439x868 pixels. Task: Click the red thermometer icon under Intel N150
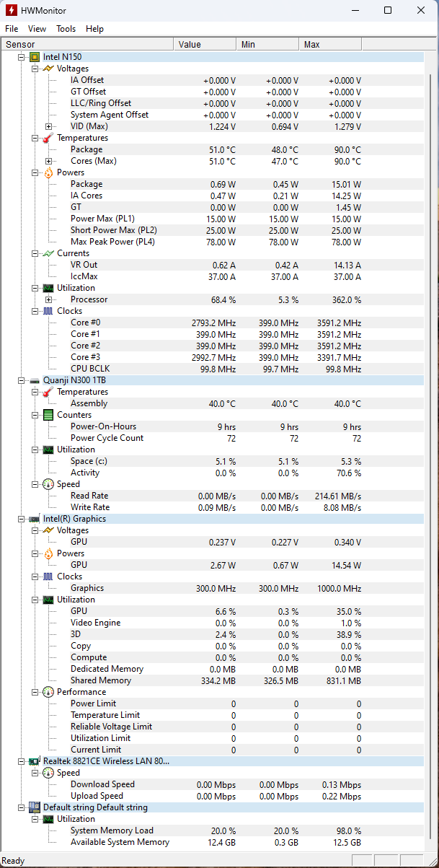48,138
